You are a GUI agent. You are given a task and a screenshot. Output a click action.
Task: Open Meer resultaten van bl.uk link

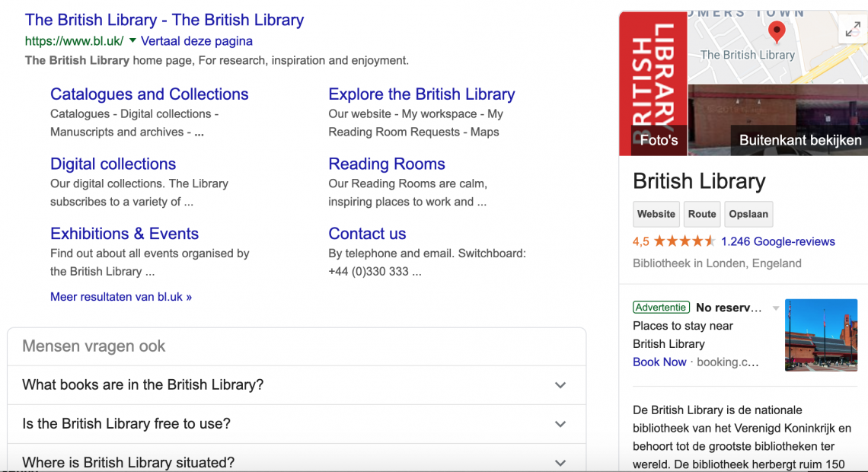pyautogui.click(x=120, y=297)
